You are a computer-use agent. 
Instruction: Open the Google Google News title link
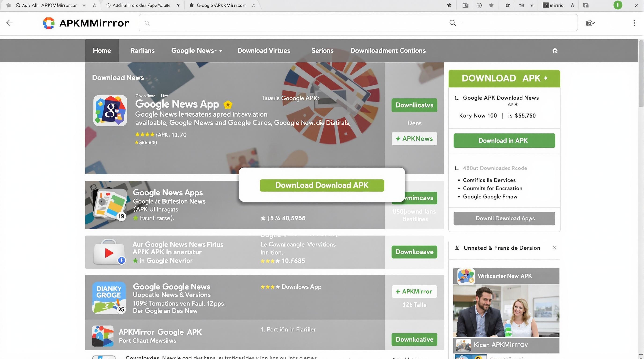[172, 287]
